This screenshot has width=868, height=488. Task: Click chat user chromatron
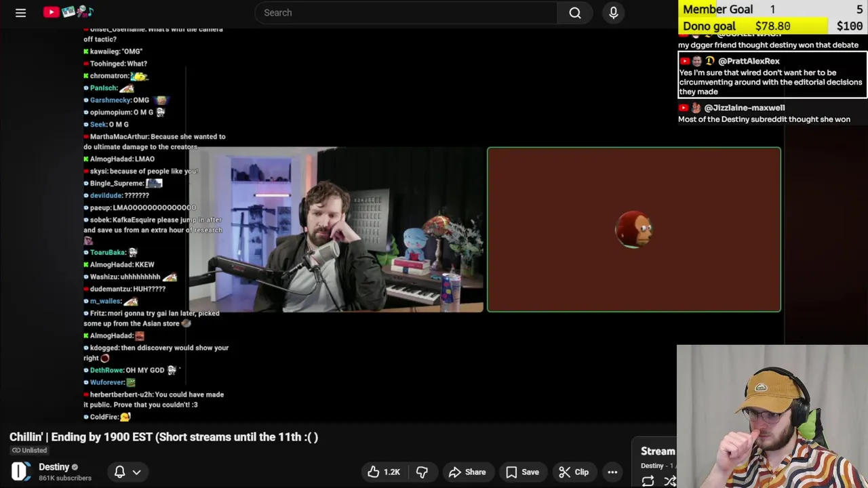(108, 76)
